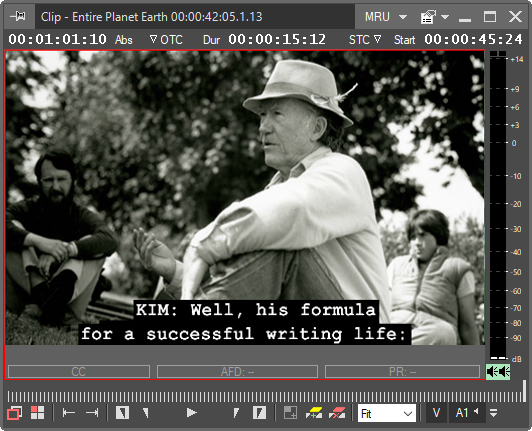Click the yellow insert edit icon
This screenshot has height=431, width=532.
tap(314, 413)
